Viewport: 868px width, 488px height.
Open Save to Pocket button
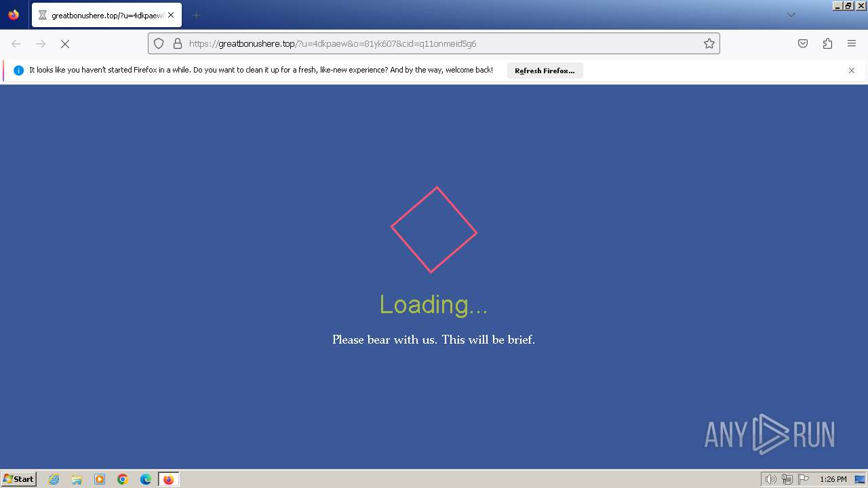click(x=803, y=43)
